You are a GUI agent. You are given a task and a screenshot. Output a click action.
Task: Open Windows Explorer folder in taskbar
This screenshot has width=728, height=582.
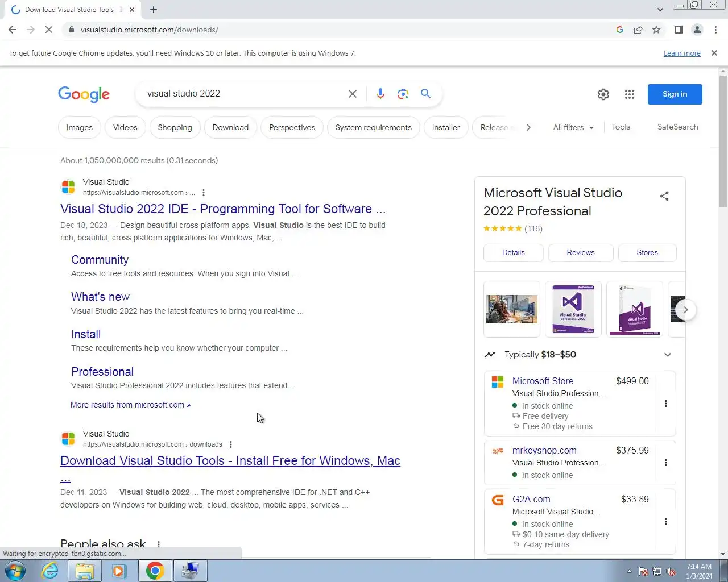tap(85, 571)
